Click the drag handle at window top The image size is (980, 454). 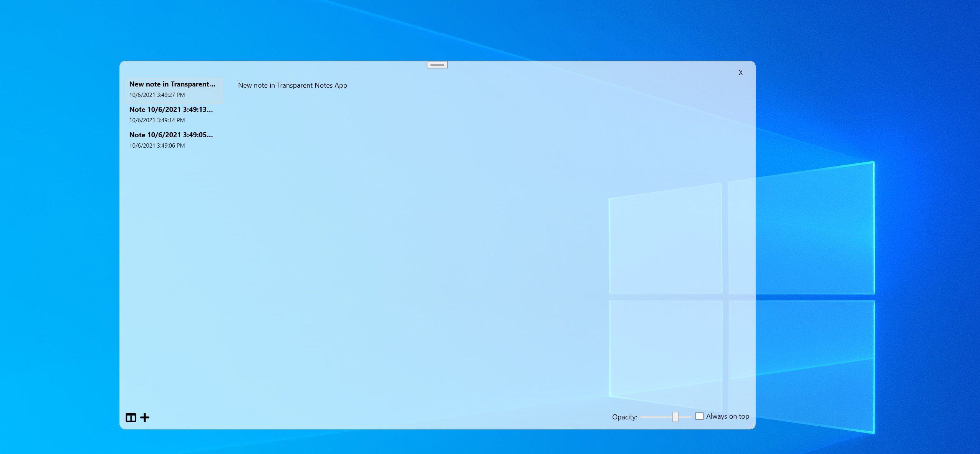point(437,65)
